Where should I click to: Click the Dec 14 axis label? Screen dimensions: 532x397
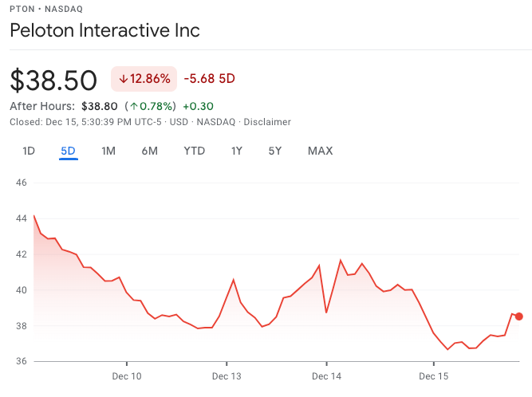point(326,376)
